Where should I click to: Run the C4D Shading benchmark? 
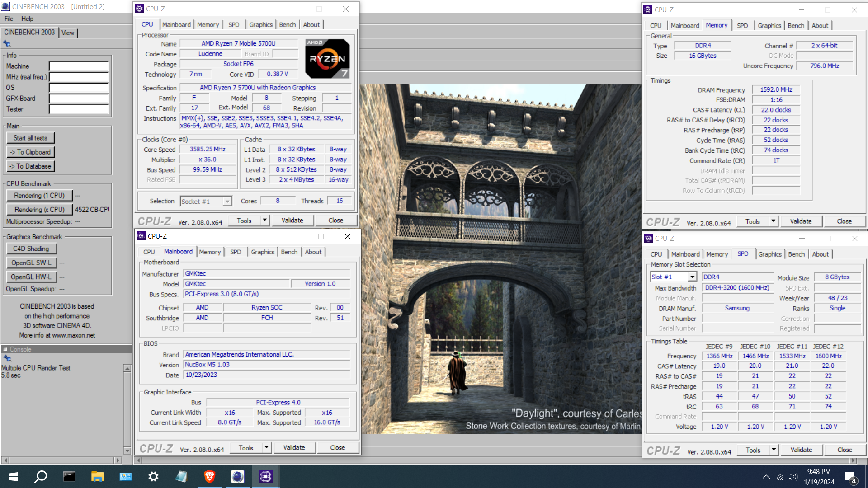point(31,249)
